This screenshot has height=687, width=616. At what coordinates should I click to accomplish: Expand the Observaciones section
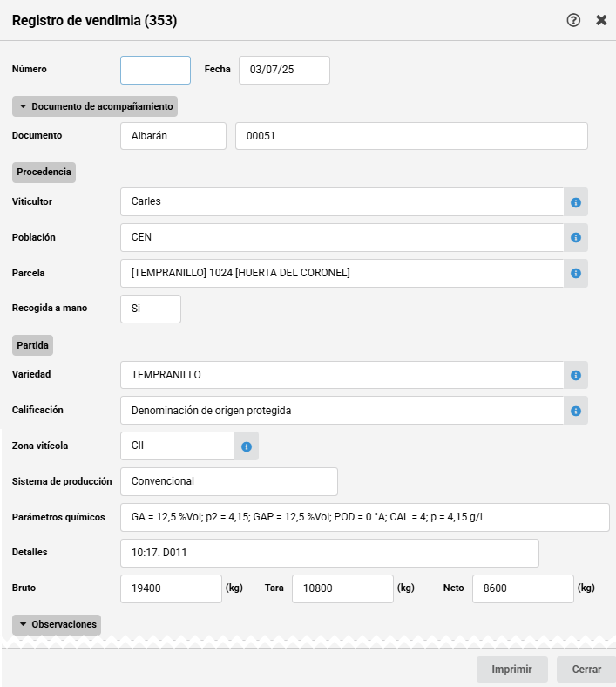tap(57, 625)
